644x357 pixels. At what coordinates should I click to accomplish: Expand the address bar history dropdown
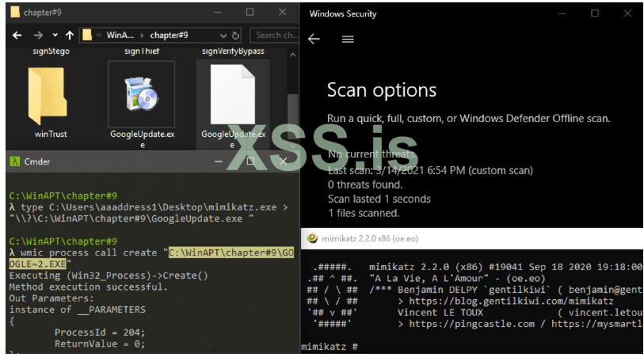coord(223,36)
